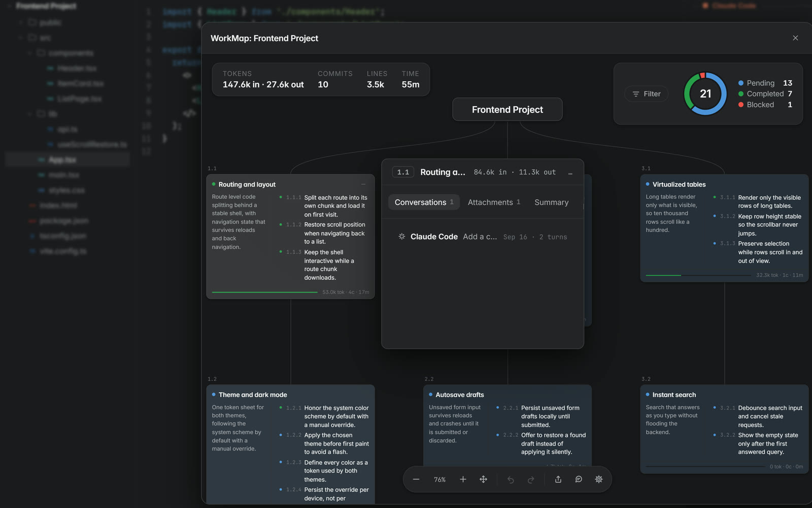The height and width of the screenshot is (508, 812).
Task: Select subtask 3.1.2 Keep row height stable
Action: tap(758, 225)
